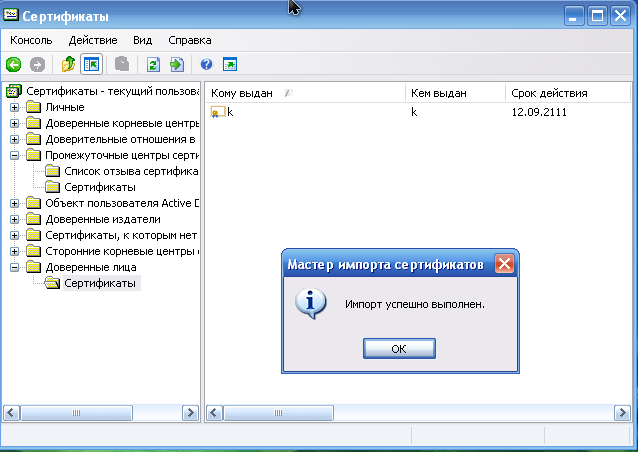Click the certificate icon for entry k
The width and height of the screenshot is (638, 452).
tap(218, 112)
